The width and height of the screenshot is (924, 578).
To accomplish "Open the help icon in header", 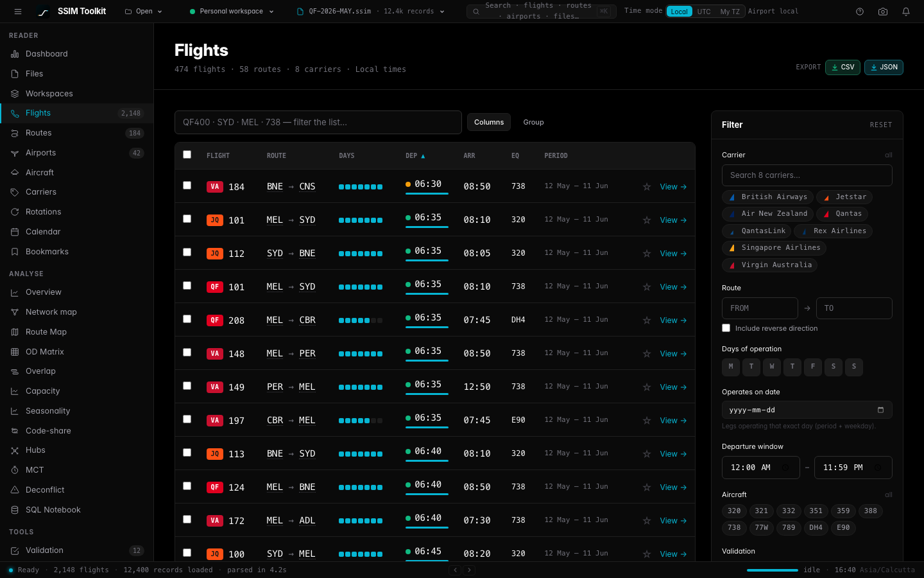I will (x=860, y=12).
